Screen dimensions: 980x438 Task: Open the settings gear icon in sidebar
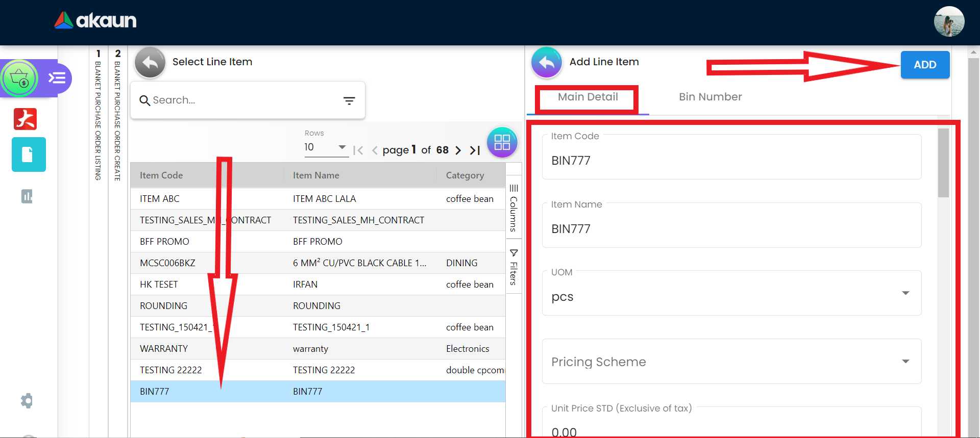pyautogui.click(x=27, y=401)
